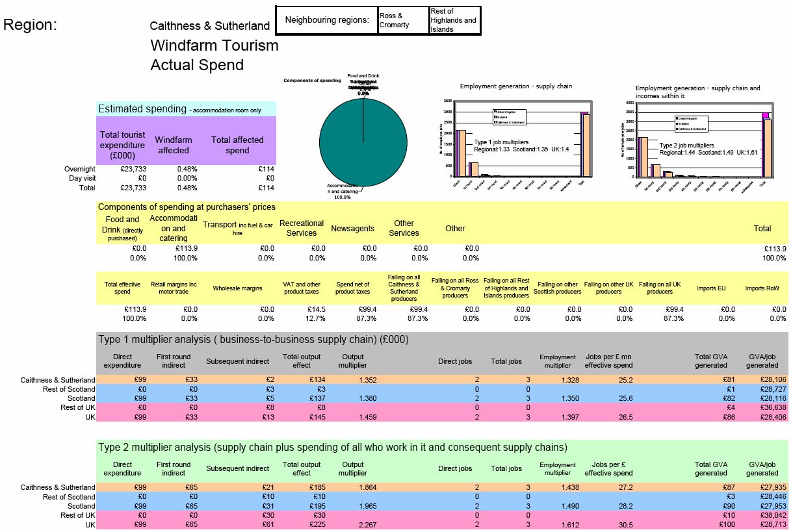
Task: Select the £14.5 VAT value cell
Action: click(x=315, y=309)
